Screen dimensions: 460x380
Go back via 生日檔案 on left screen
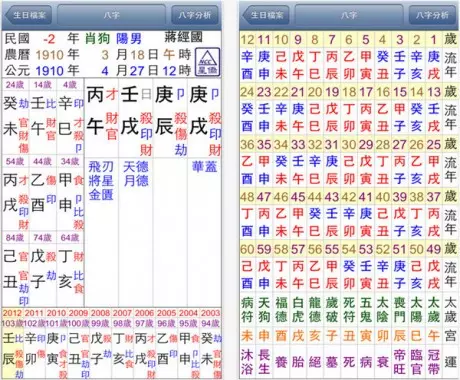coord(28,15)
